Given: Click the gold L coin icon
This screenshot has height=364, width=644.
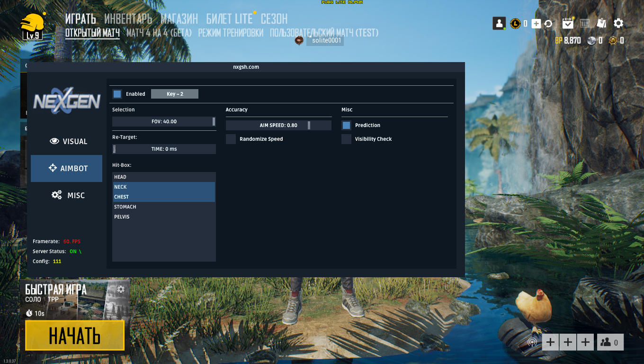Looking at the screenshot, I should (515, 23).
